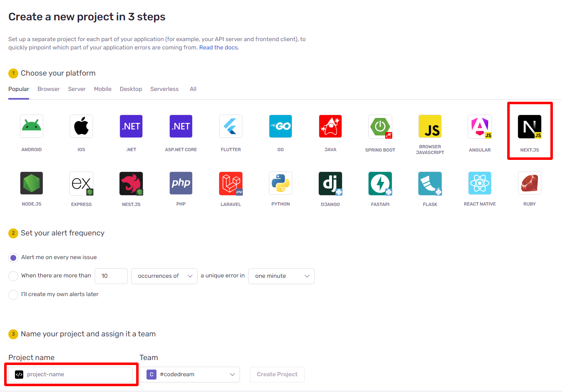Viewport: 562px width, 392px height.
Task: Focus the Project name input field
Action: [71, 375]
